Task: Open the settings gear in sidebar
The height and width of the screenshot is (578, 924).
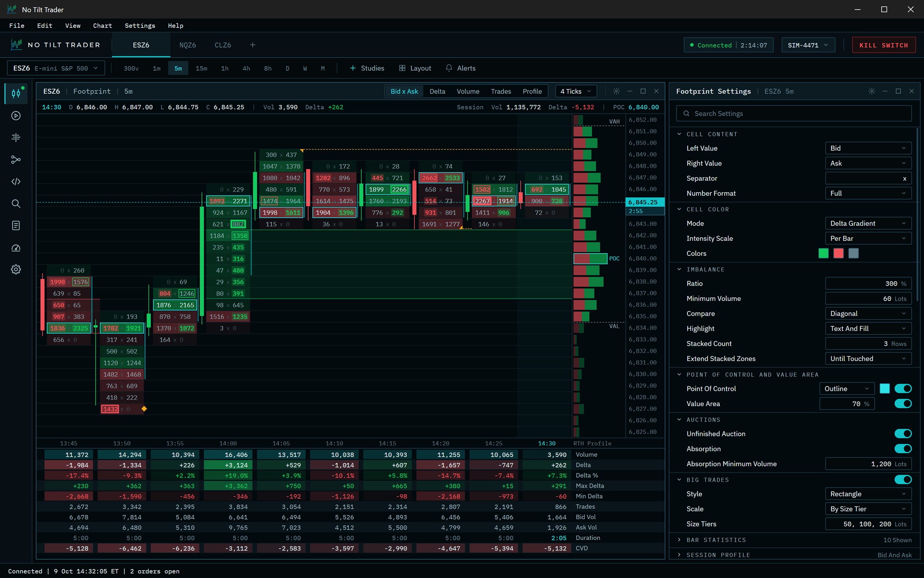Action: pos(16,269)
